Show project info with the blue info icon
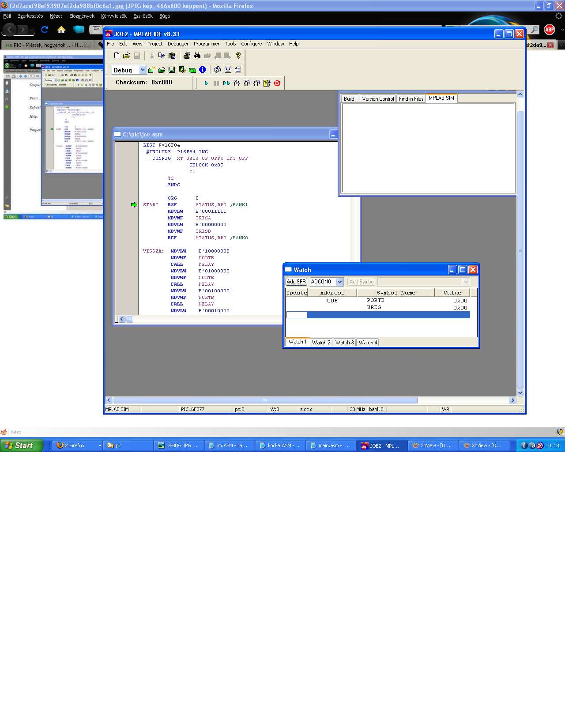Image resolution: width=565 pixels, height=728 pixels. [x=203, y=70]
